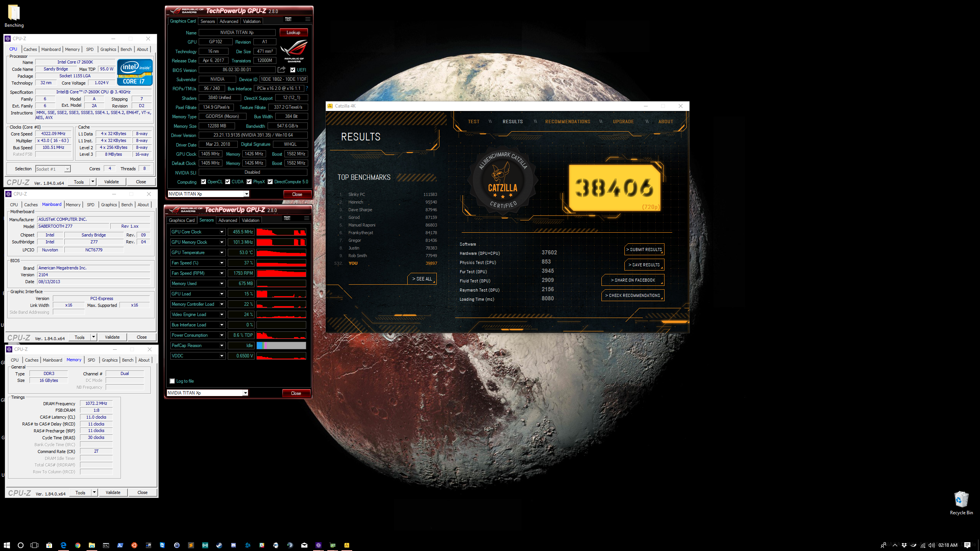This screenshot has width=980, height=551.
Task: Open the NVIDIA TITAN Xp selector in Sensors window
Action: (x=207, y=393)
